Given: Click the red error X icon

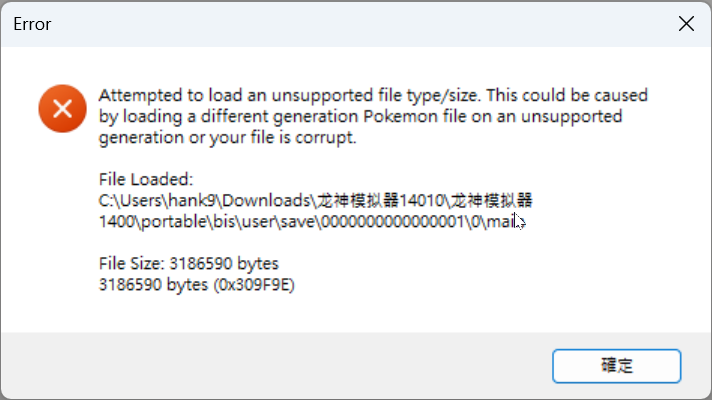Looking at the screenshot, I should 62,108.
